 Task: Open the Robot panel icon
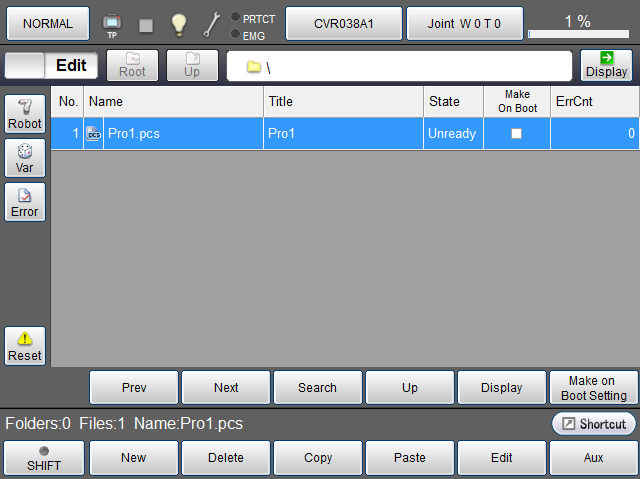25,114
